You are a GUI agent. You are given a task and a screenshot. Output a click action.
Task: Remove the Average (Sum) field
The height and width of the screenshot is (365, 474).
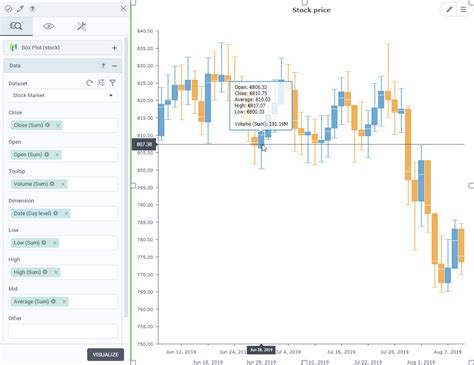pyautogui.click(x=64, y=301)
